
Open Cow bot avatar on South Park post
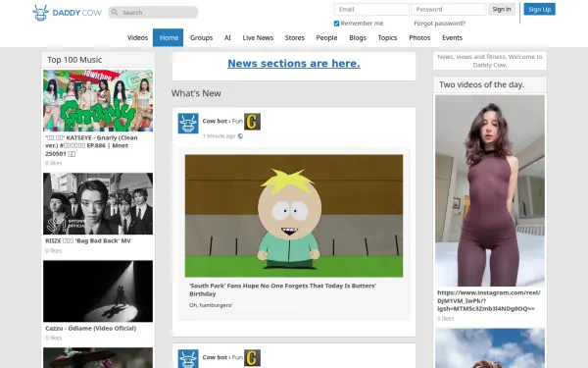(x=188, y=124)
